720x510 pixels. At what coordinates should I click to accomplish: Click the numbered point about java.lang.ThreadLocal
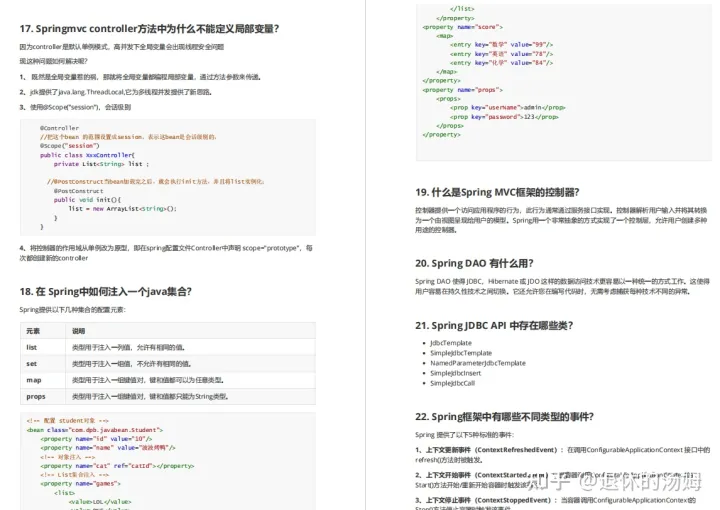116,92
